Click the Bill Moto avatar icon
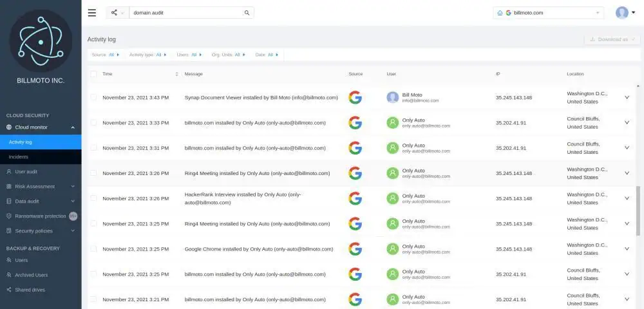 pyautogui.click(x=393, y=97)
